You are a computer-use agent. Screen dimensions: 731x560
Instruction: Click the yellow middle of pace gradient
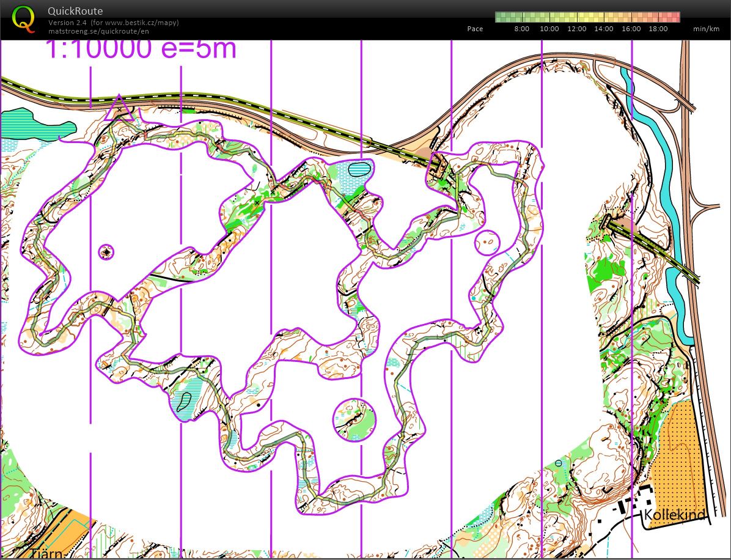(587, 17)
